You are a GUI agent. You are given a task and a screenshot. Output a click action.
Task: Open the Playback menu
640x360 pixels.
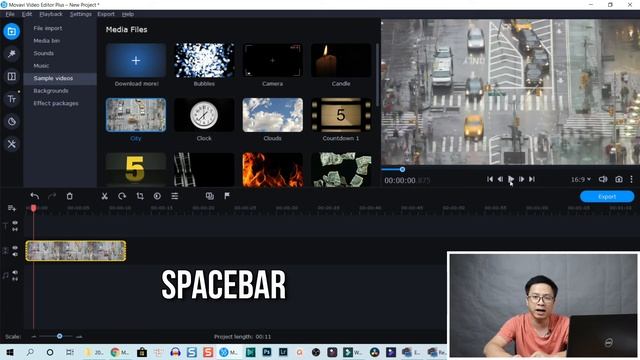click(x=51, y=14)
